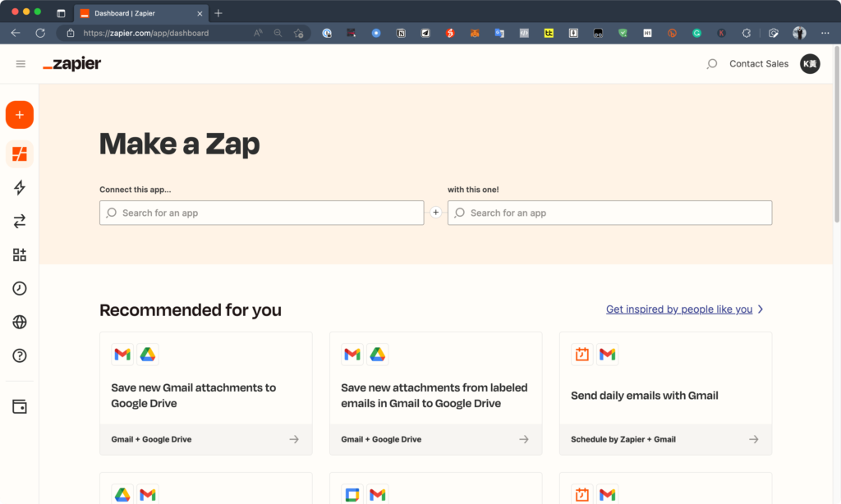Go back with the browser back arrow
841x504 pixels.
click(16, 33)
